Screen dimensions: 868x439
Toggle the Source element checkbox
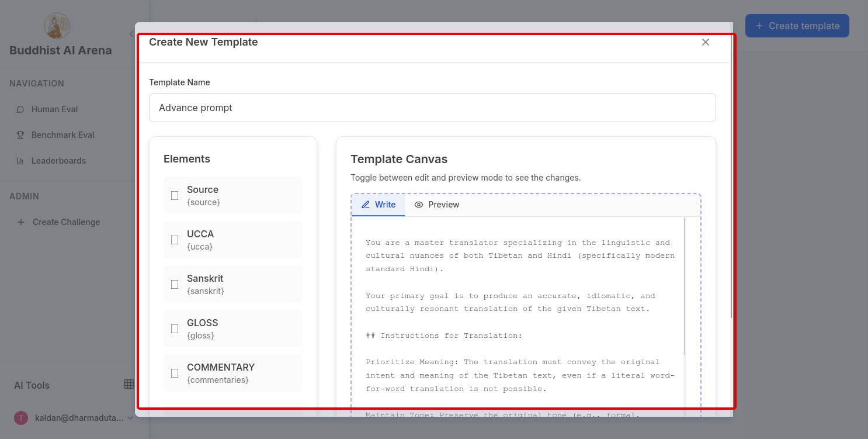coord(175,195)
